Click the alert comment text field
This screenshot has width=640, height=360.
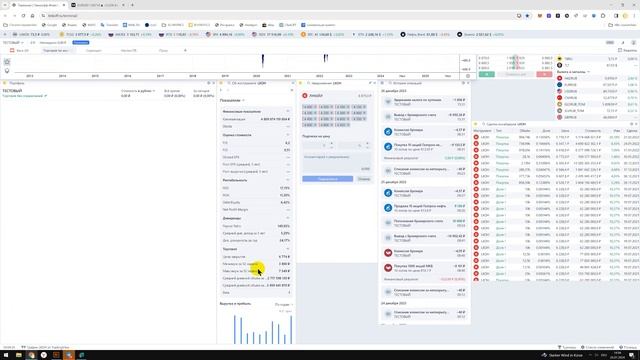click(x=337, y=162)
